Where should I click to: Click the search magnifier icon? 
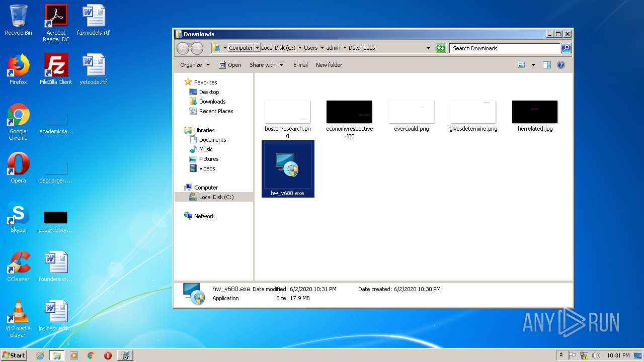click(566, 48)
